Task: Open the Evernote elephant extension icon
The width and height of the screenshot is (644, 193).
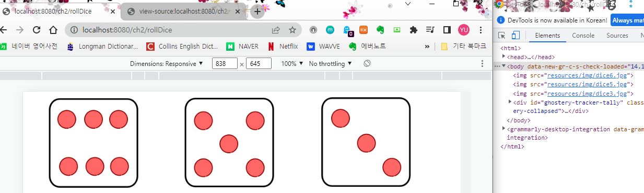Action: click(381, 30)
